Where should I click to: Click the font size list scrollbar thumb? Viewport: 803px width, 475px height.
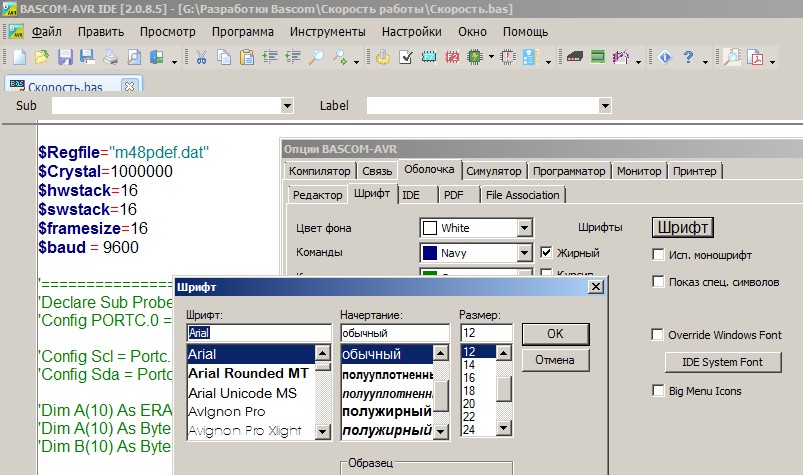[504, 390]
